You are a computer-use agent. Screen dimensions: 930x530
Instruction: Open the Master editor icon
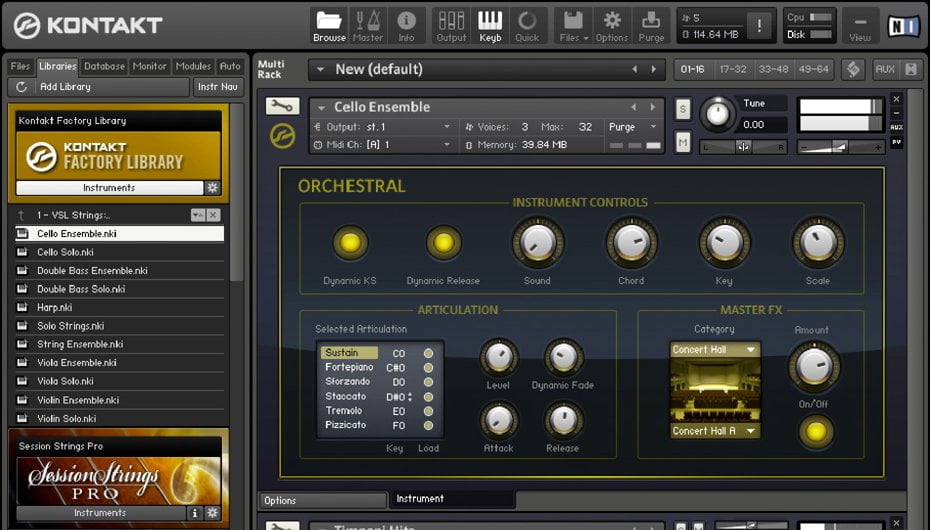click(368, 27)
